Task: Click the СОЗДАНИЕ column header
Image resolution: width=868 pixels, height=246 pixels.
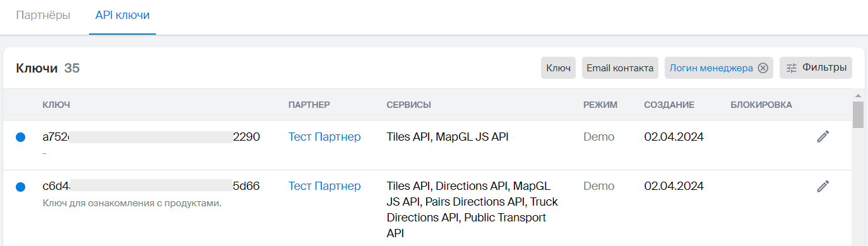Action: tap(669, 105)
